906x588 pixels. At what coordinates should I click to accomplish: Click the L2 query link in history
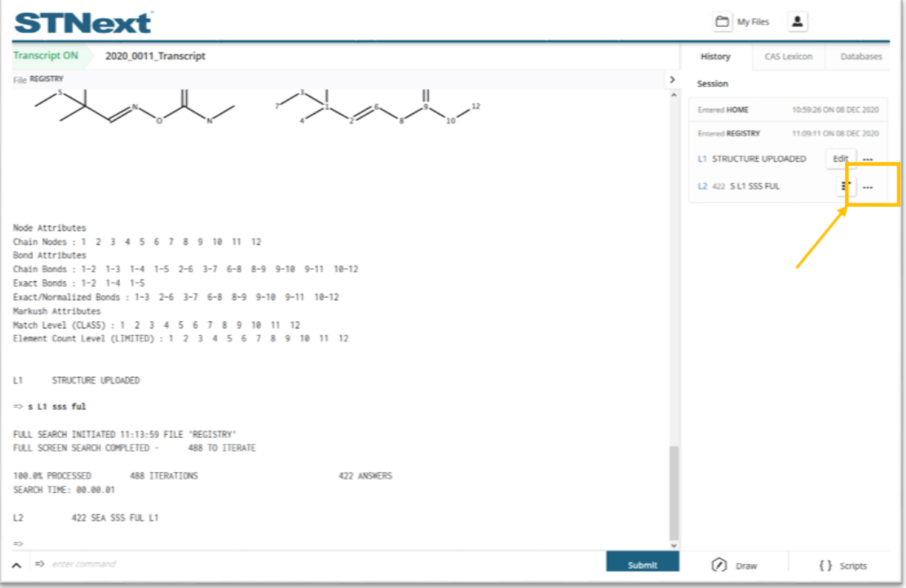pos(702,186)
